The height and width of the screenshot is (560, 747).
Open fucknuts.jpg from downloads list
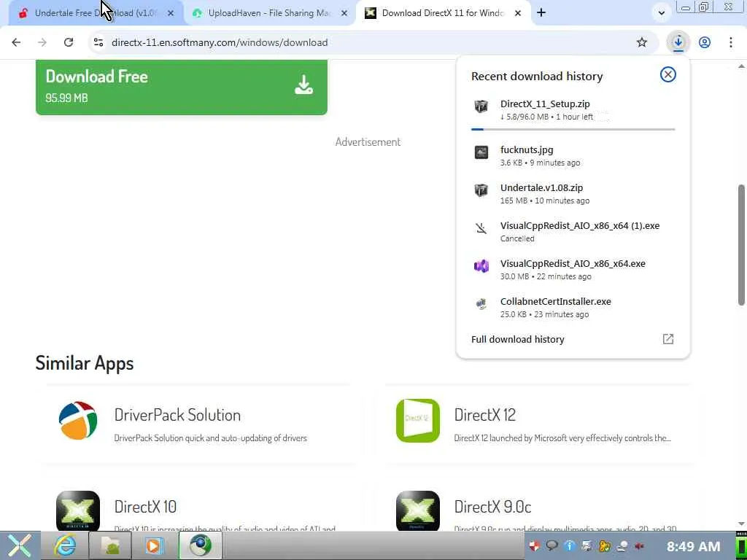click(x=573, y=156)
